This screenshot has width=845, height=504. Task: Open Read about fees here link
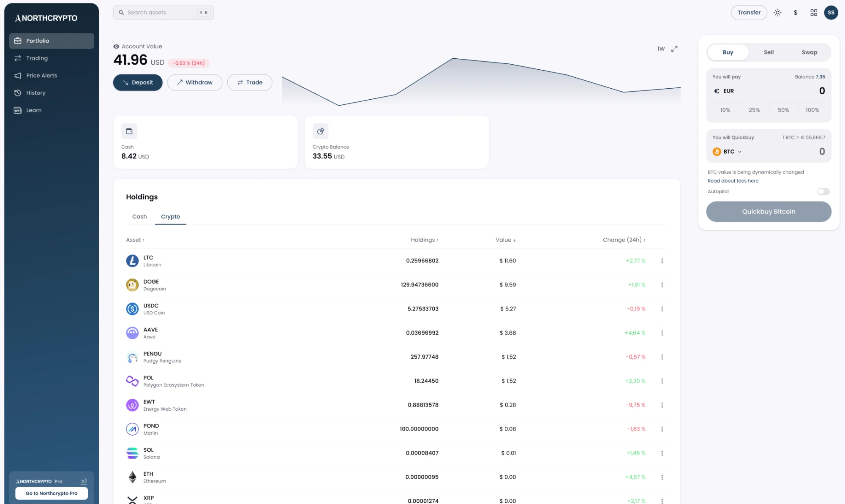[x=733, y=181]
